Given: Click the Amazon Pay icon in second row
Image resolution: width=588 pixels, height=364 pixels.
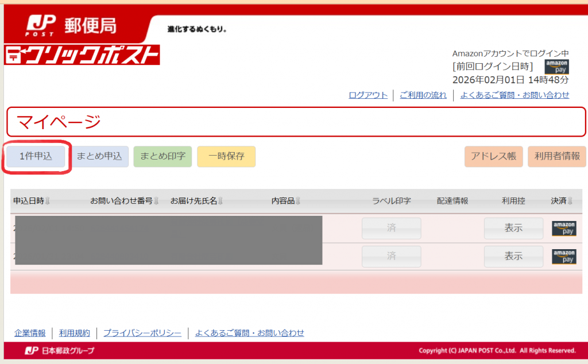Looking at the screenshot, I should pyautogui.click(x=564, y=257).
